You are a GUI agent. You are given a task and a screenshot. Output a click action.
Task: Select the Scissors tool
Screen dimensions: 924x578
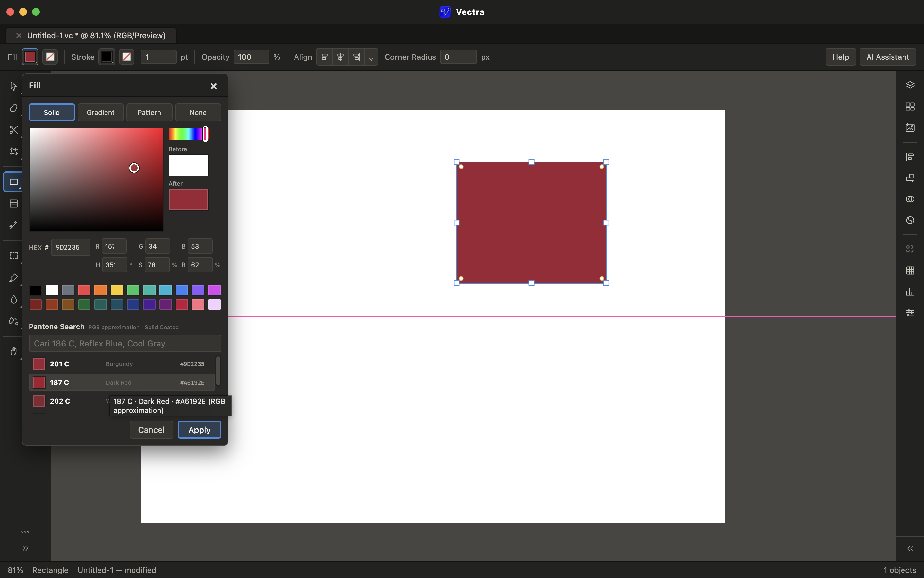coord(13,130)
